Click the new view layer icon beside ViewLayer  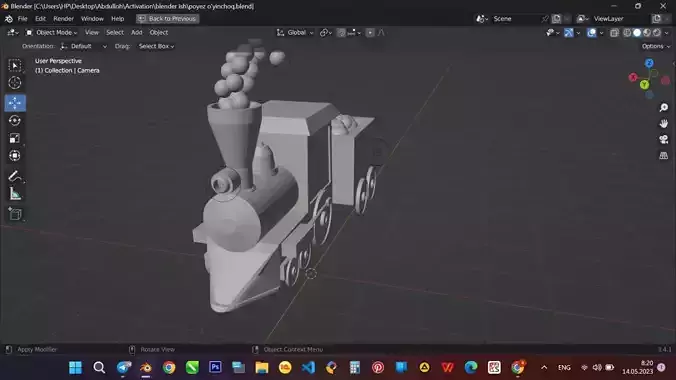pyautogui.click(x=657, y=19)
